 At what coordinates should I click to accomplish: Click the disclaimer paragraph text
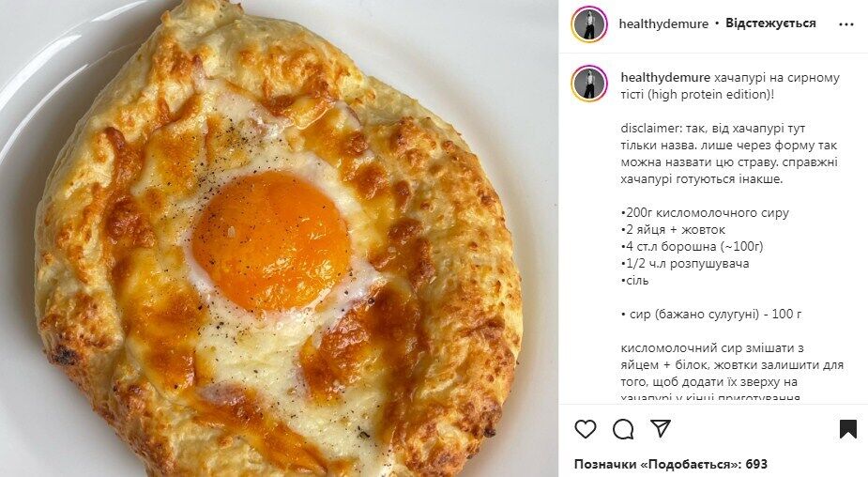(x=729, y=153)
